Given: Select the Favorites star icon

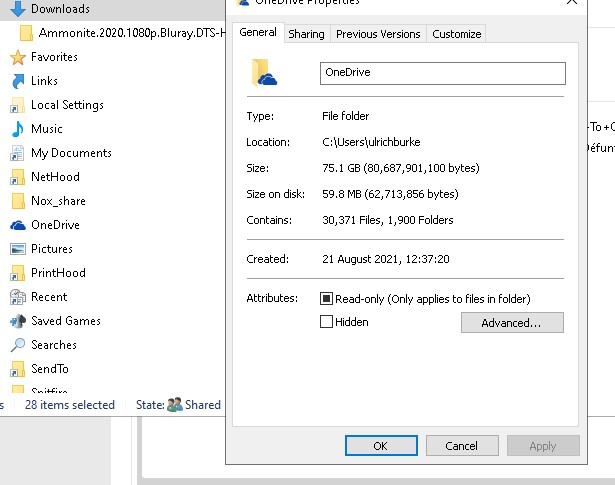Looking at the screenshot, I should click(18, 57).
